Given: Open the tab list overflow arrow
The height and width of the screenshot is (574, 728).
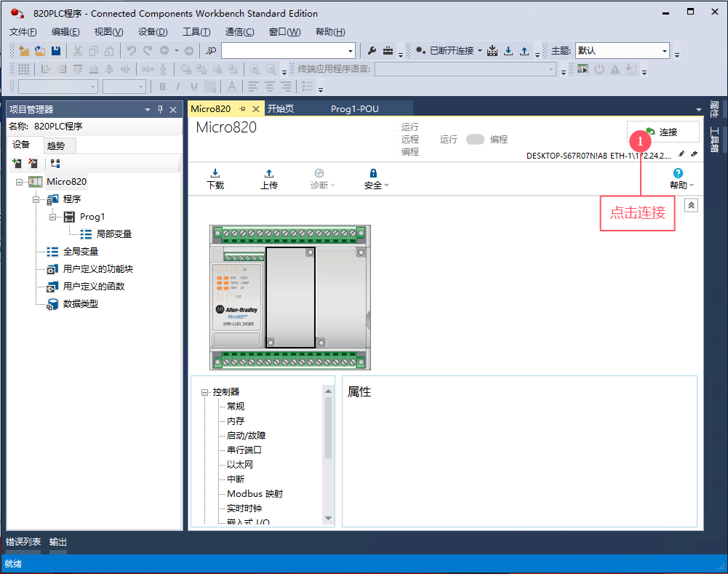Looking at the screenshot, I should pos(699,110).
